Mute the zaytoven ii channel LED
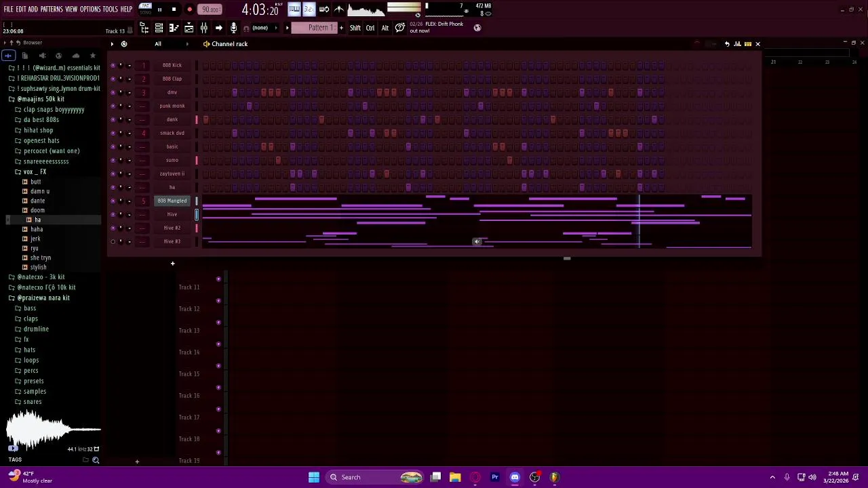Viewport: 868px width, 488px height. pos(113,174)
